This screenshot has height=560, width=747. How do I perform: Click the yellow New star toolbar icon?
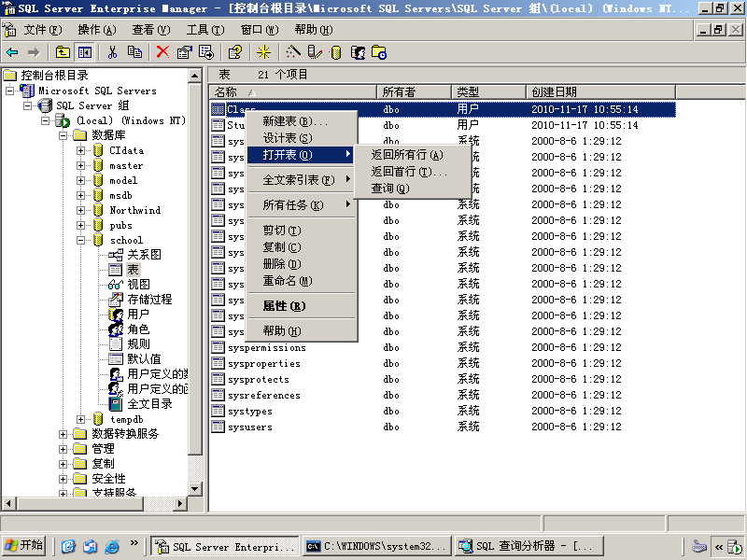click(x=263, y=52)
